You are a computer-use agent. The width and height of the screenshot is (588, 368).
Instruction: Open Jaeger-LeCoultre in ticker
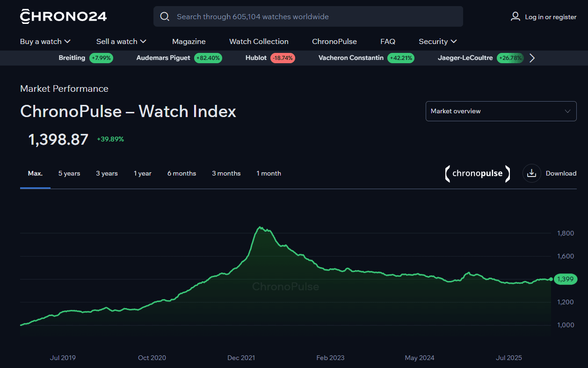coord(465,58)
